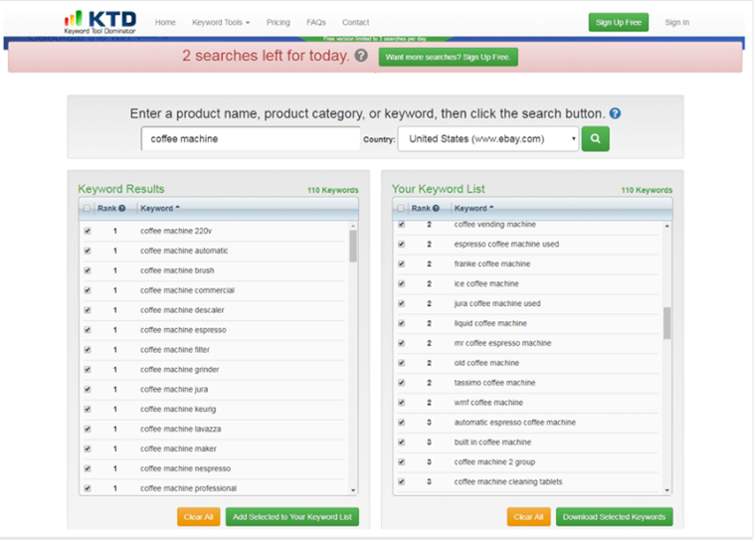Select keyword coffee machine professional
The width and height of the screenshot is (756, 540).
click(x=189, y=488)
